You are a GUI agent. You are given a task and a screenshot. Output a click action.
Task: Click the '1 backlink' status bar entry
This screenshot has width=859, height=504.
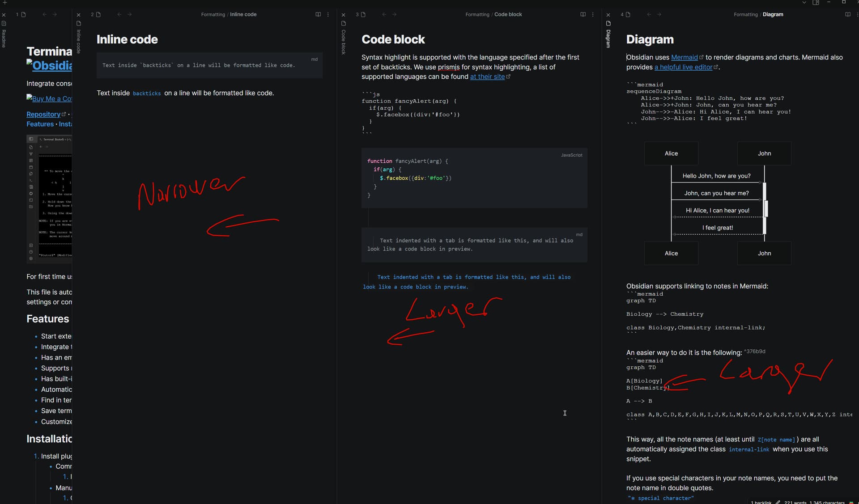tap(761, 502)
